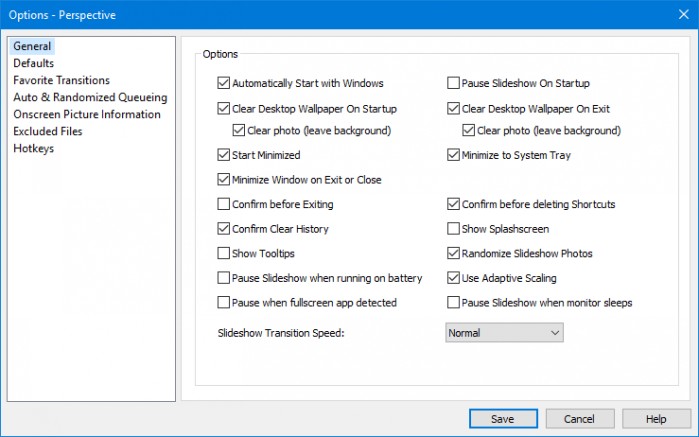The image size is (699, 437).
Task: Disable Randomize Slideshow Photos
Action: click(x=453, y=253)
